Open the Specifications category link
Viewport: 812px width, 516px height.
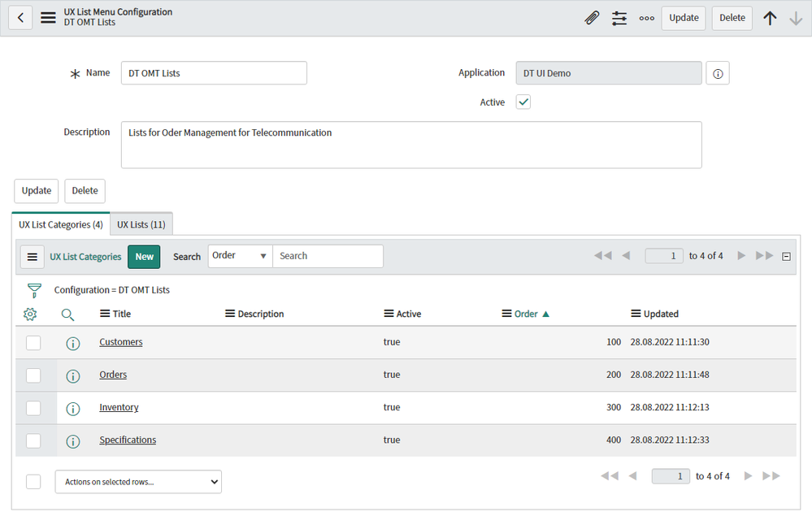pos(128,440)
